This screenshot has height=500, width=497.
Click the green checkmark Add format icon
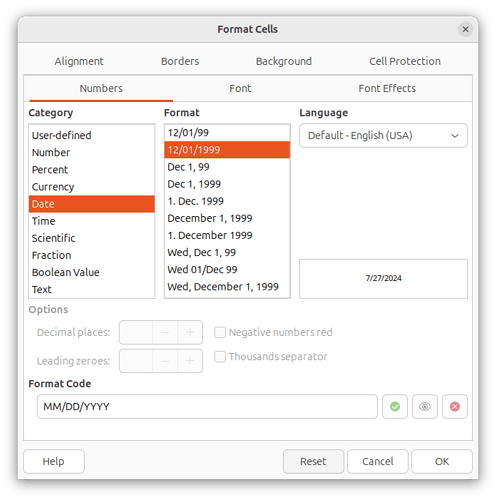[x=395, y=406]
